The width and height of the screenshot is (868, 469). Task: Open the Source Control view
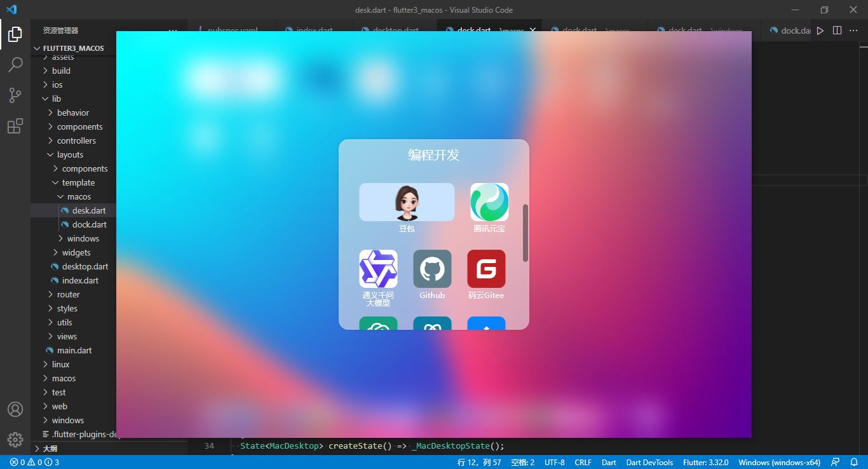point(15,95)
